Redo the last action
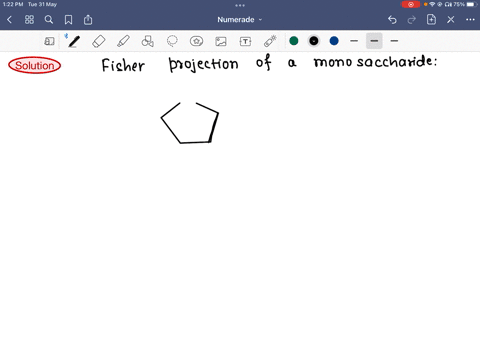The image size is (480, 360). pos(412,20)
